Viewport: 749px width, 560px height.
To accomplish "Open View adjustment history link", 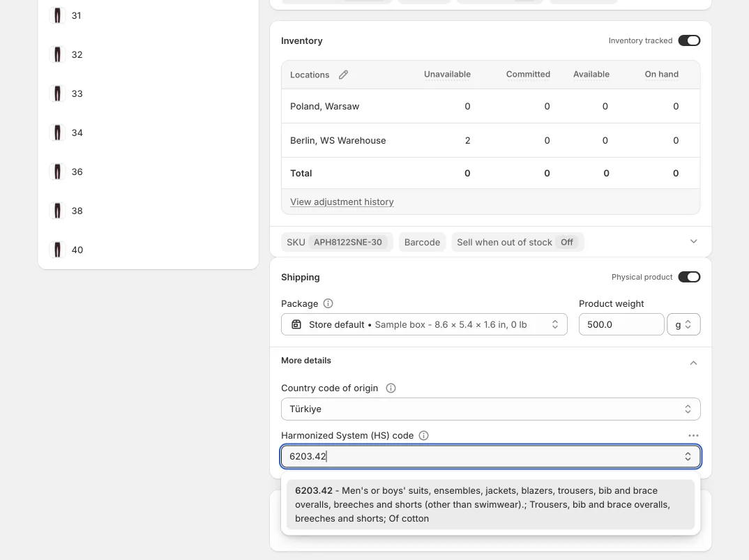I will coord(342,202).
